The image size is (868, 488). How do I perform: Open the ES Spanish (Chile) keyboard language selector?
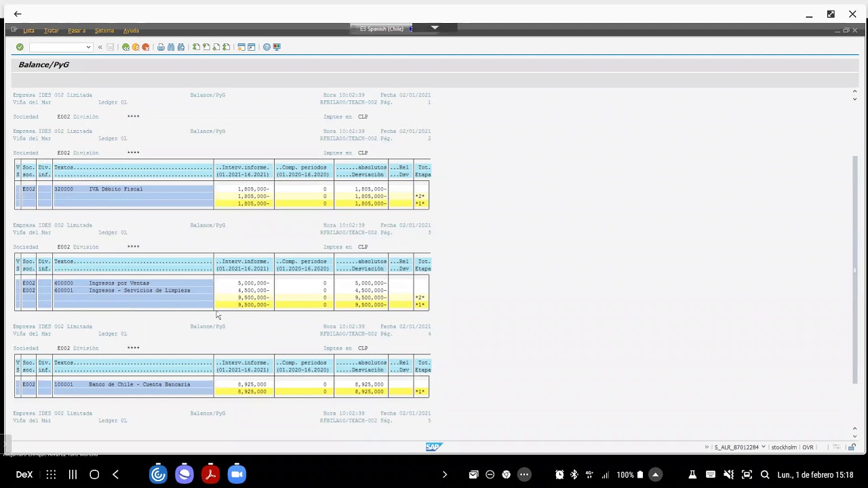coord(382,28)
